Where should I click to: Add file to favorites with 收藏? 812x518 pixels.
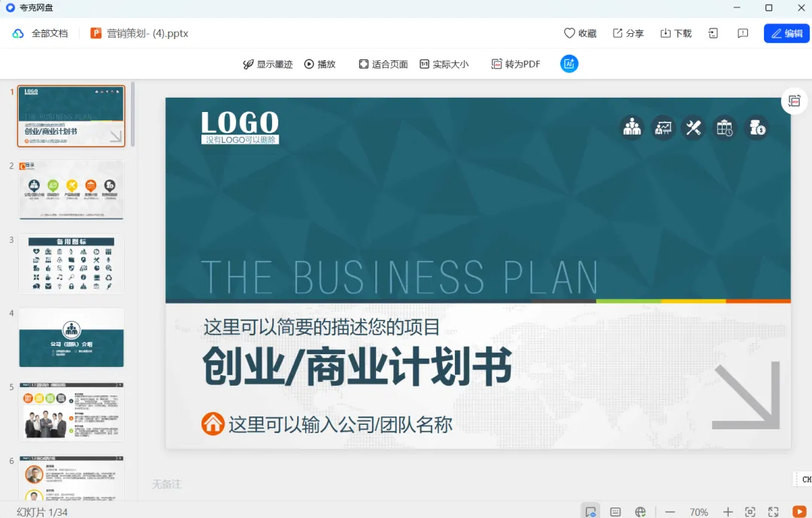(x=580, y=33)
